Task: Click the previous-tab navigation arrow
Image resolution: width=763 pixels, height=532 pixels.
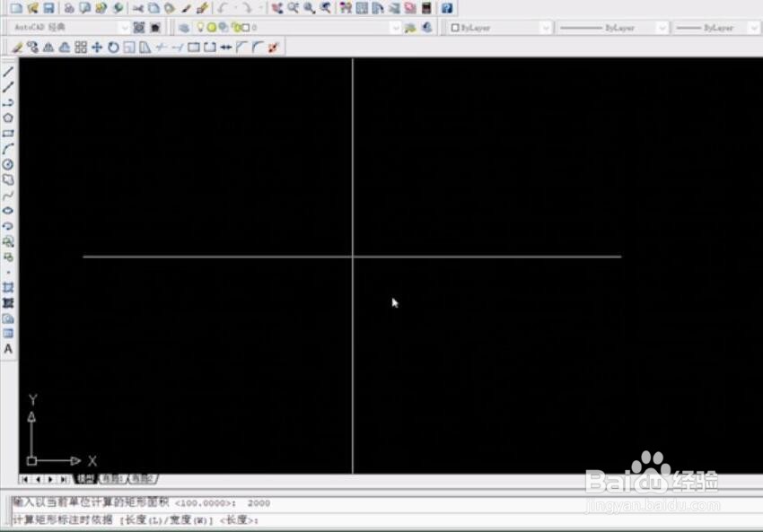Action: [x=38, y=479]
